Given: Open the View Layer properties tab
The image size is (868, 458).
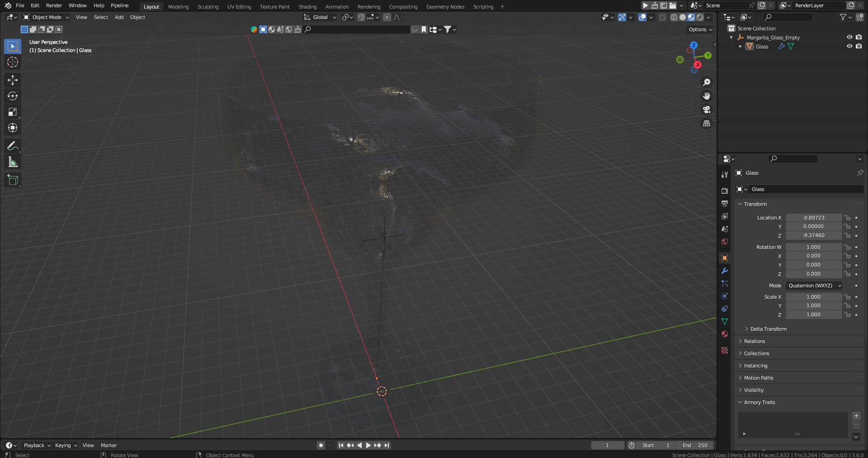Looking at the screenshot, I should pyautogui.click(x=725, y=216).
